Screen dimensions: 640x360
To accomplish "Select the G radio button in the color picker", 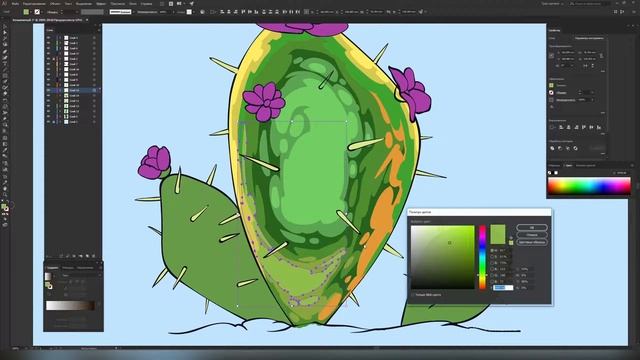I will click(x=492, y=275).
